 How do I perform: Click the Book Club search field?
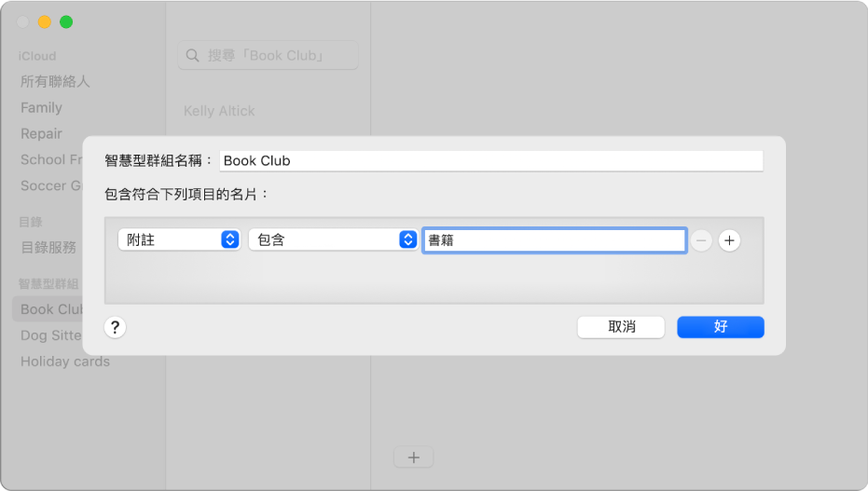point(268,55)
